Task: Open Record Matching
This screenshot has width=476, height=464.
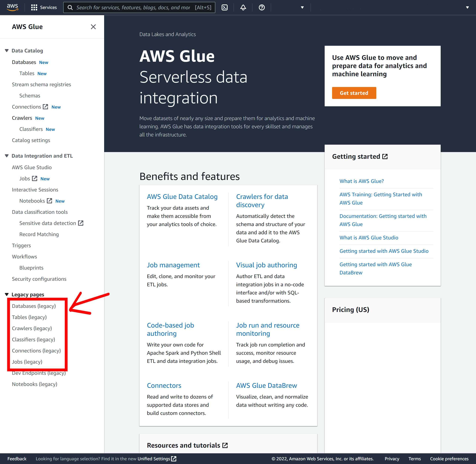Action: [x=39, y=234]
